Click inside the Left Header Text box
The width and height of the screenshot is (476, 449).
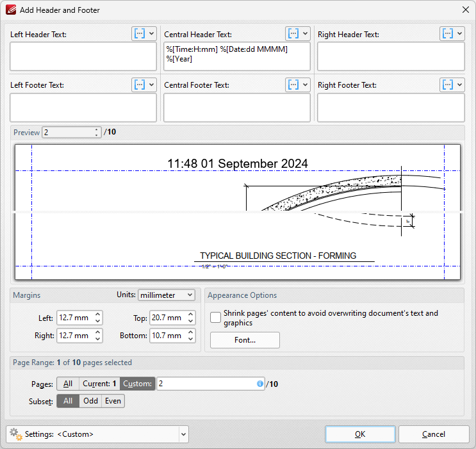coord(83,56)
